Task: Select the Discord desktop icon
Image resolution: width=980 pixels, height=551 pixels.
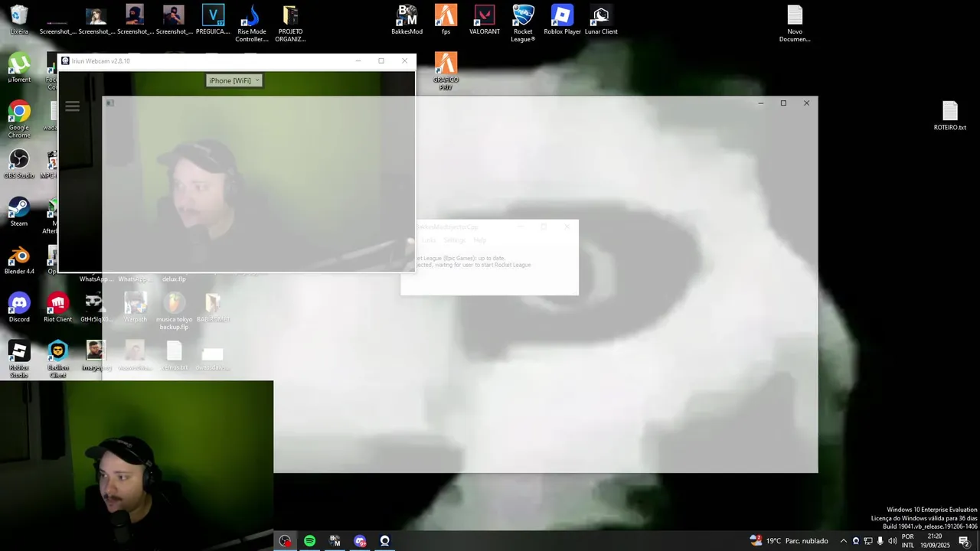Action: (x=19, y=307)
